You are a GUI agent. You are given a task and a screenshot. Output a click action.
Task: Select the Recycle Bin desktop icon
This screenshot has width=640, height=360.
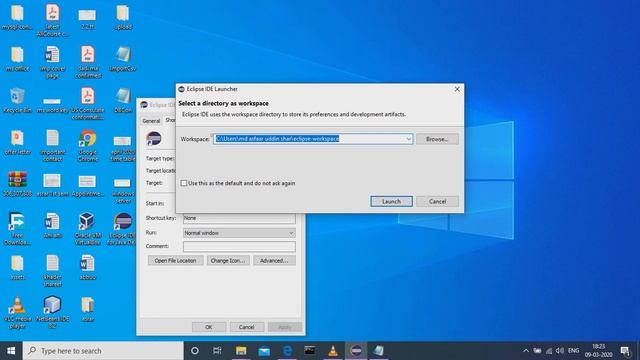[17, 101]
